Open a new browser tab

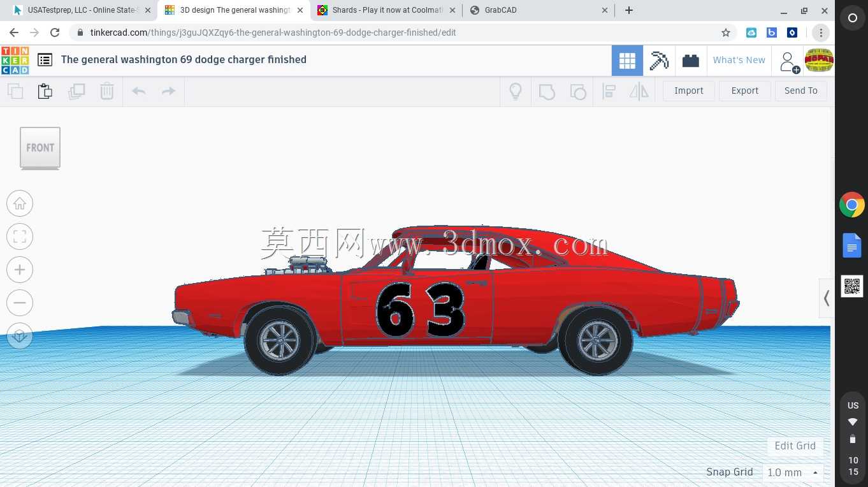(x=629, y=10)
